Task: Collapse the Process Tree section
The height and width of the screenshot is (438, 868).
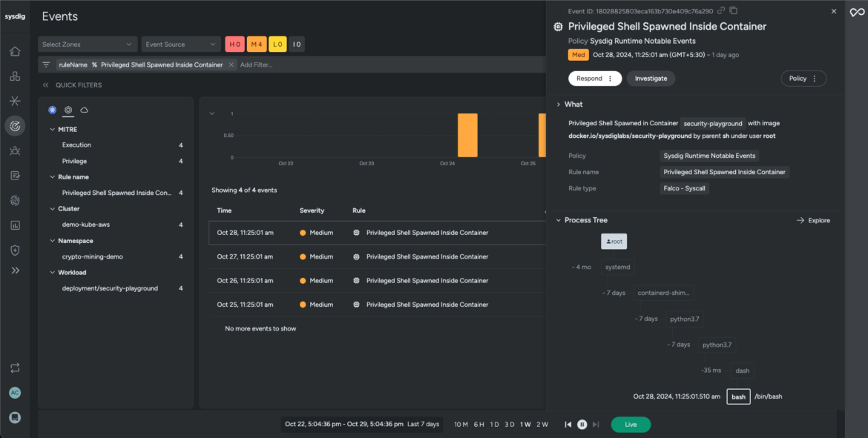Action: click(x=559, y=220)
